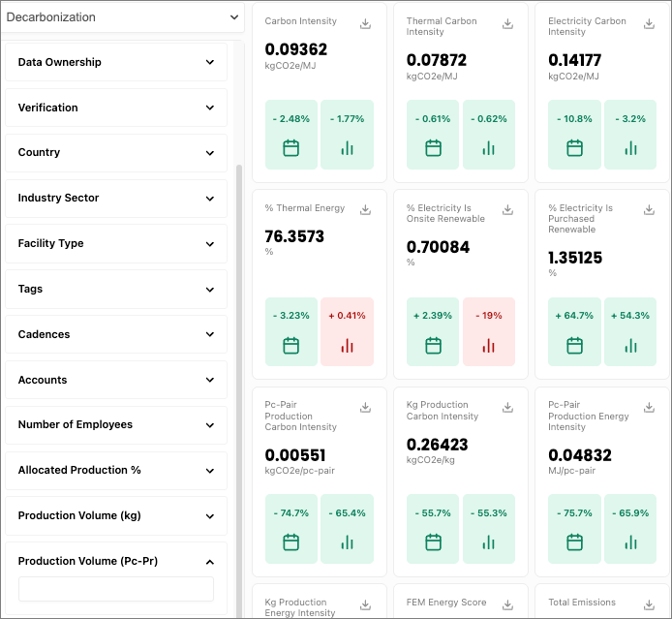The height and width of the screenshot is (619, 672).
Task: Click calendar icon under -2.48% in Carbon Intensity
Action: tap(291, 148)
